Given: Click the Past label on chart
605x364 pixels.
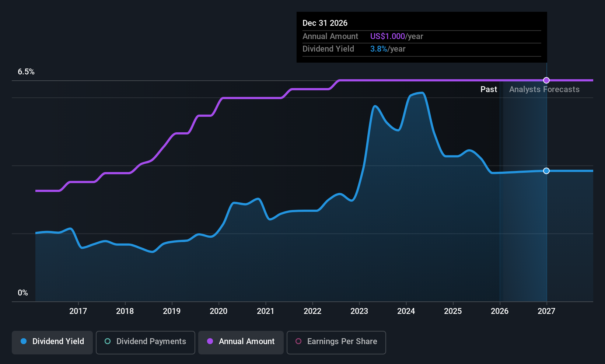Looking at the screenshot, I should pos(489,90).
